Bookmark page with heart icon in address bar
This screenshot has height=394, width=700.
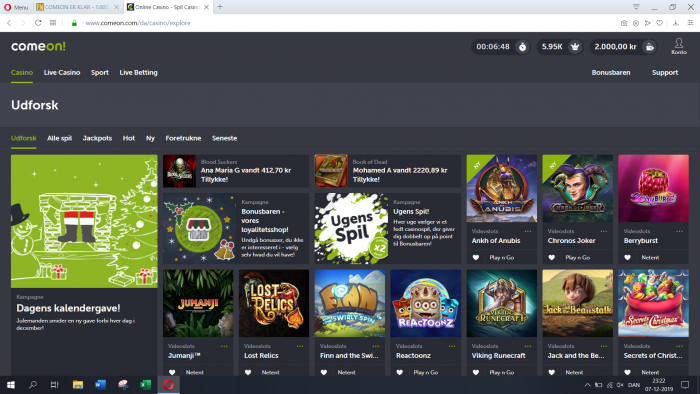[659, 23]
